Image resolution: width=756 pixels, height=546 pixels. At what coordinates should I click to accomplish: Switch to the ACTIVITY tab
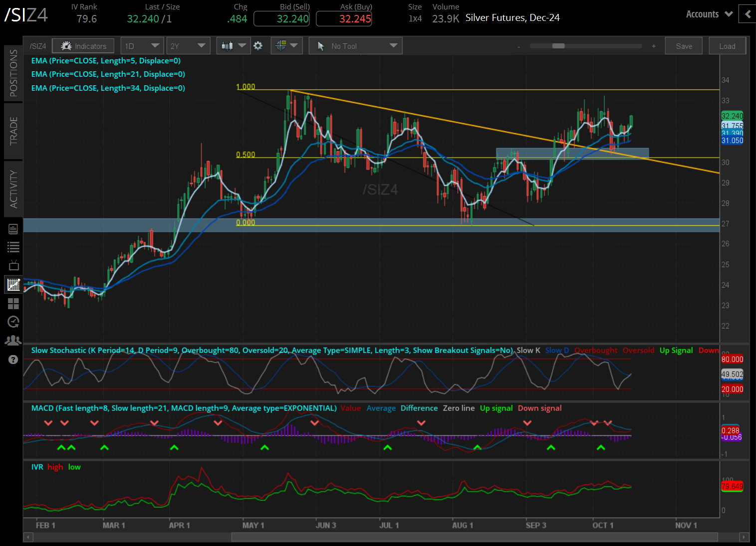[x=13, y=189]
